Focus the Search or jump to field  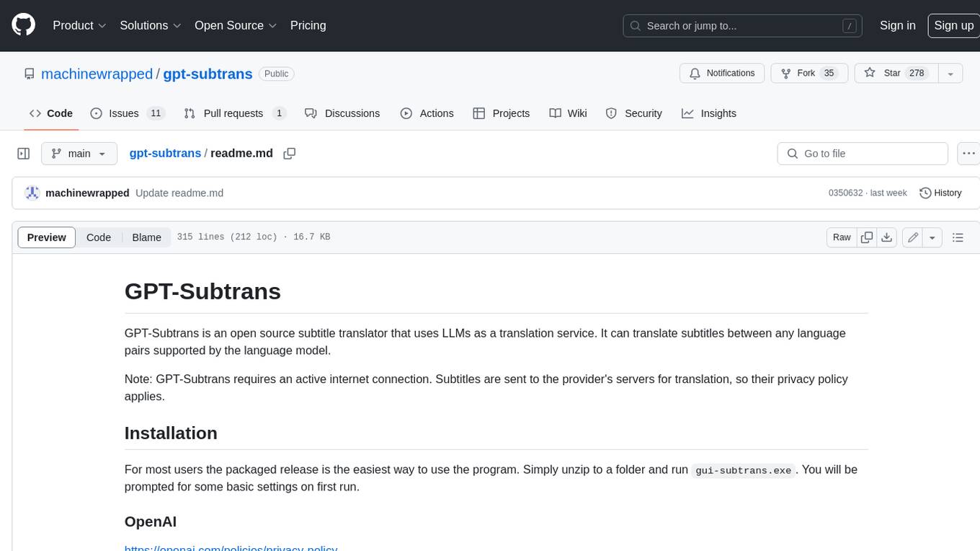[743, 26]
